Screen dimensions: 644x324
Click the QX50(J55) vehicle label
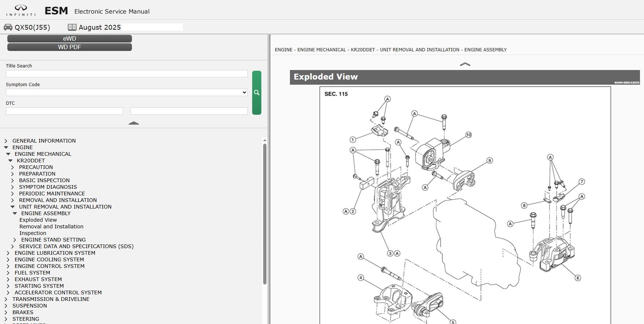[32, 27]
